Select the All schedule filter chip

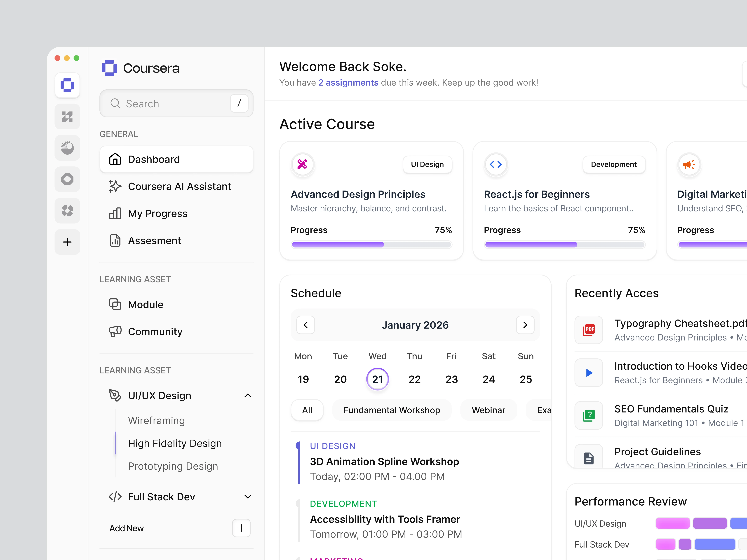[x=307, y=410]
